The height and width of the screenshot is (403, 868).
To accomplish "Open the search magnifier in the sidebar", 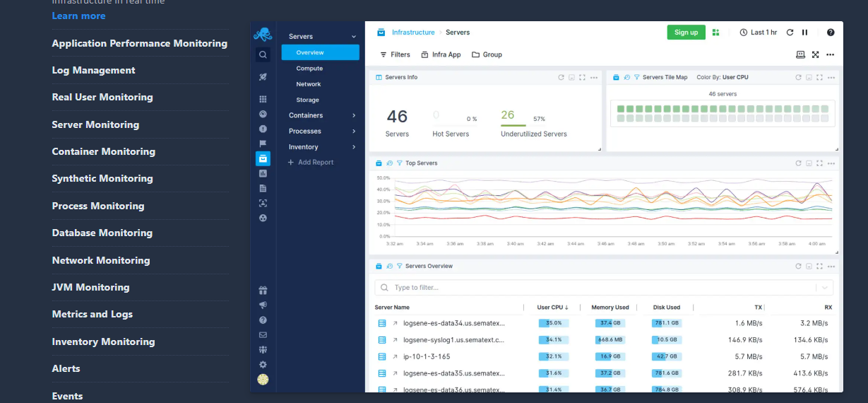I will coord(263,54).
